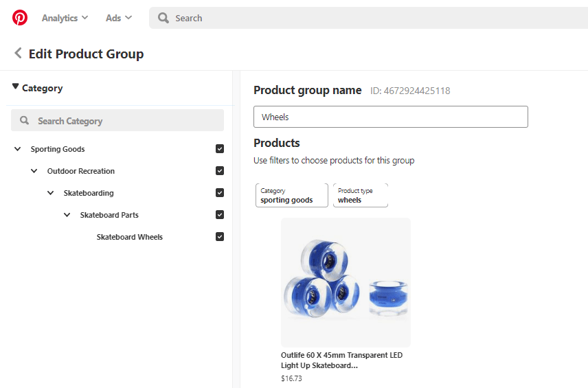Uncheck the Skateboard Parts checkbox
Viewport: 588px width, 388px height.
click(220, 215)
